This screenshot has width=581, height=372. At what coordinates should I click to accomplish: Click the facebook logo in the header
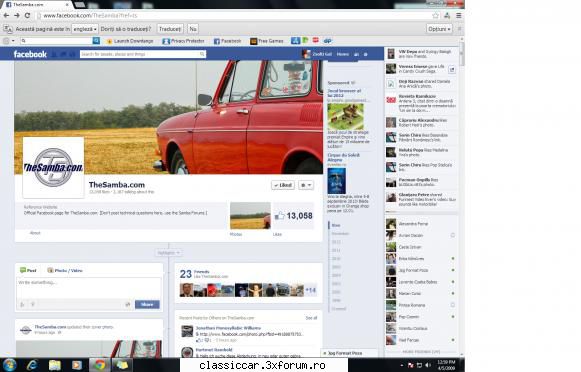(30, 54)
